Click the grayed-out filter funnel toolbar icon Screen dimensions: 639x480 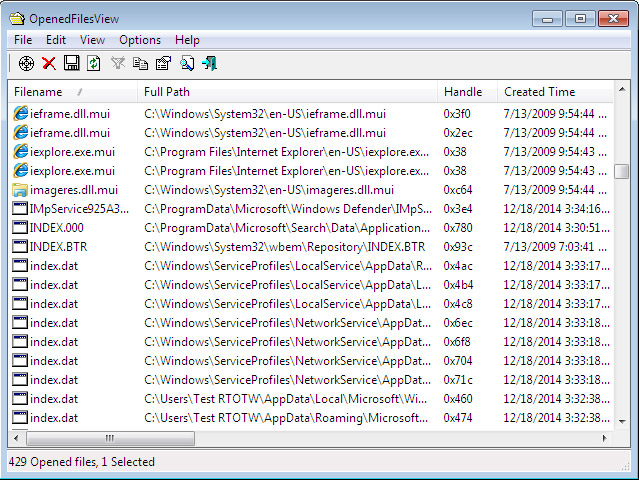[118, 64]
